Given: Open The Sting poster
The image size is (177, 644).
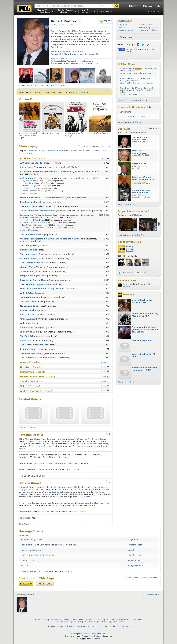Looking at the screenshot, I should point(53,117).
